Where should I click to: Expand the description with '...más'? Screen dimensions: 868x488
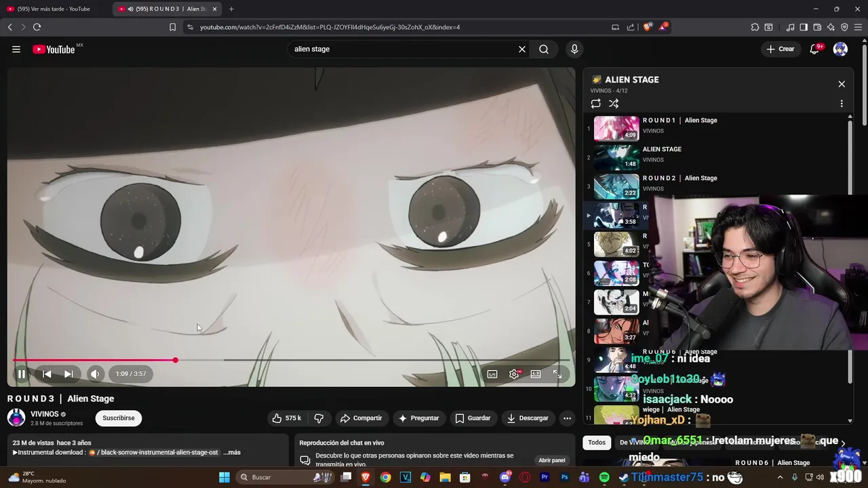[x=232, y=452]
